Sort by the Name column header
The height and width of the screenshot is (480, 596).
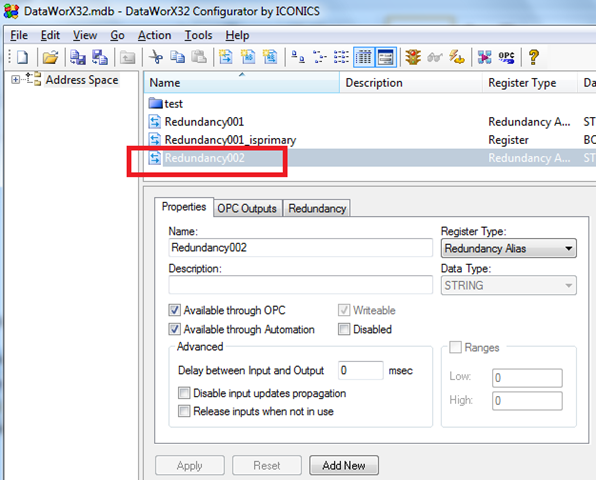click(x=242, y=82)
